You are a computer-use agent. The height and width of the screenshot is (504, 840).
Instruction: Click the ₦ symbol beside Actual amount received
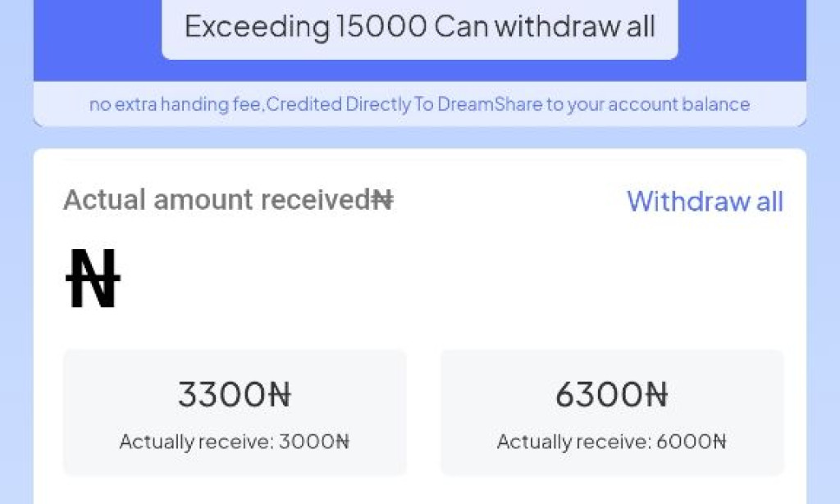(x=382, y=200)
